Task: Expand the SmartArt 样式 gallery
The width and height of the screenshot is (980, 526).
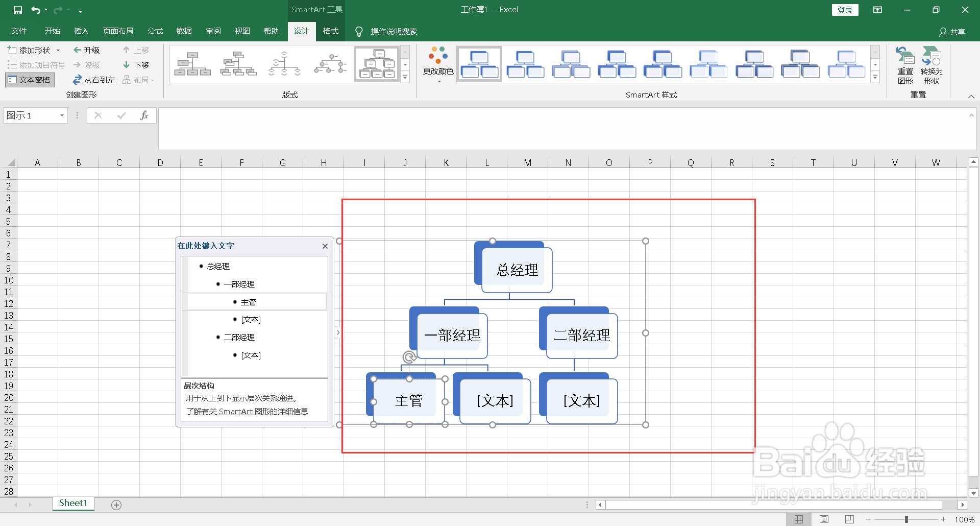Action: click(875, 77)
